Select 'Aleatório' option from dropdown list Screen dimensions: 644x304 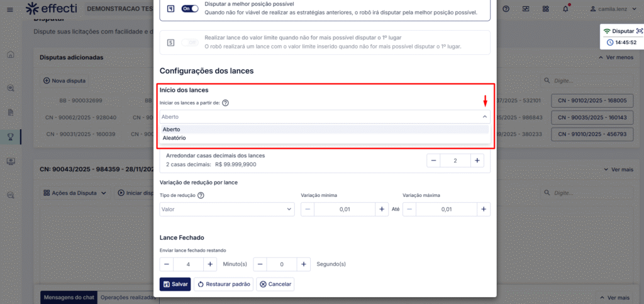pos(174,138)
